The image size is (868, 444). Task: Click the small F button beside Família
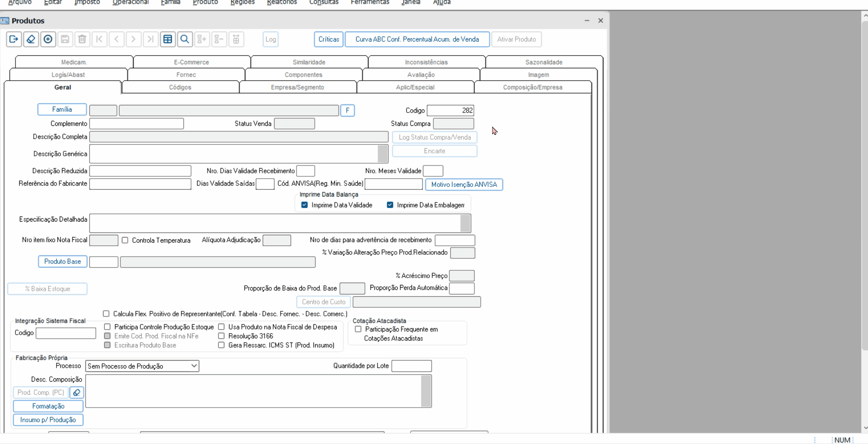[348, 110]
